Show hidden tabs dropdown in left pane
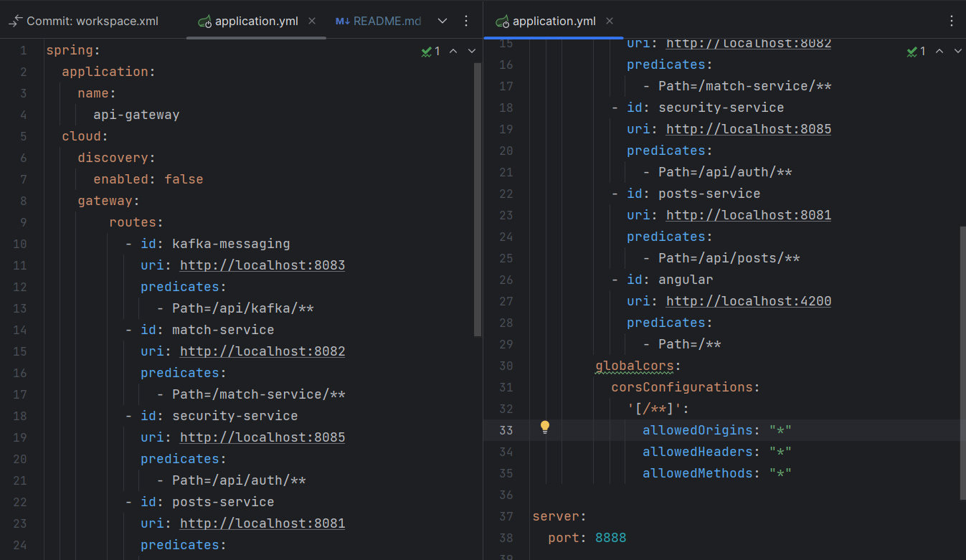The height and width of the screenshot is (560, 966). click(x=442, y=21)
